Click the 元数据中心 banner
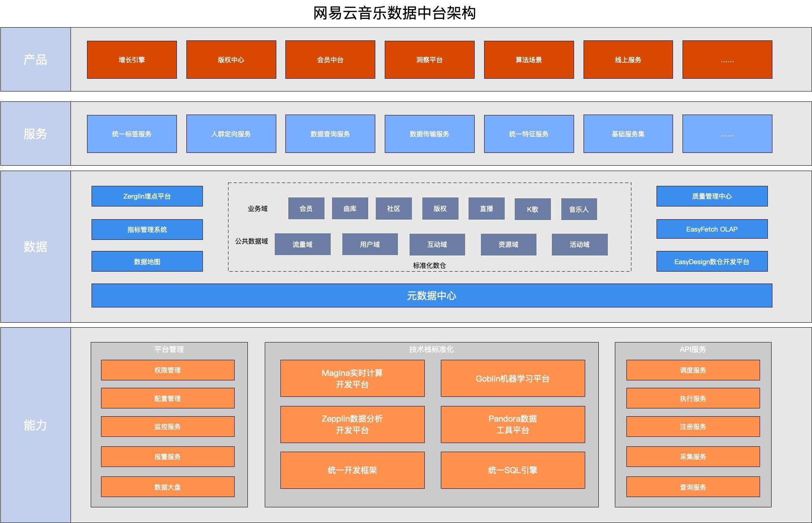Viewport: 812px width, 523px height. [432, 296]
